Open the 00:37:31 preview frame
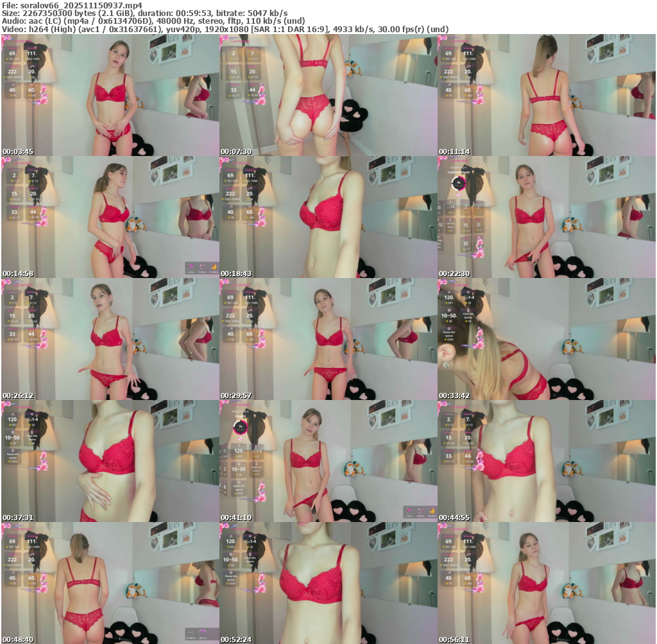Screen dimensions: 657x644 [x=110, y=460]
